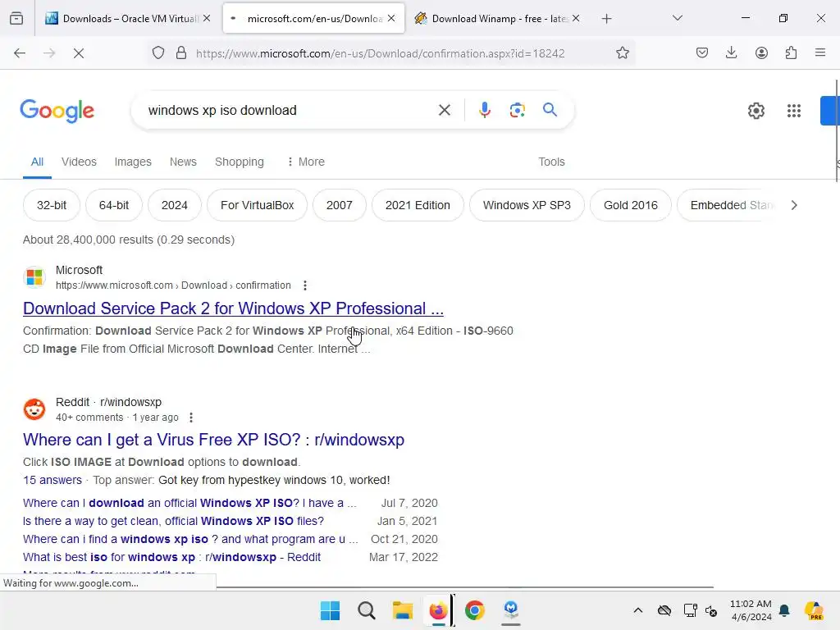Apply 2021 Edition filter chip
This screenshot has width=840, height=630.
[x=418, y=205]
